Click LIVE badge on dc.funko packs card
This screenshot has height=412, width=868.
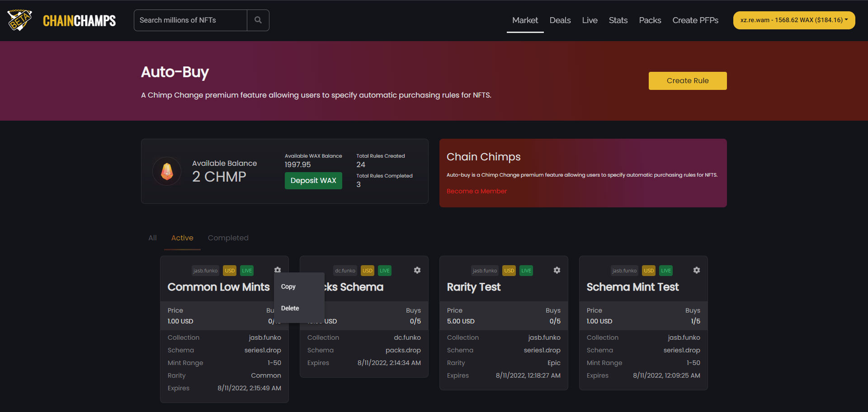(385, 271)
